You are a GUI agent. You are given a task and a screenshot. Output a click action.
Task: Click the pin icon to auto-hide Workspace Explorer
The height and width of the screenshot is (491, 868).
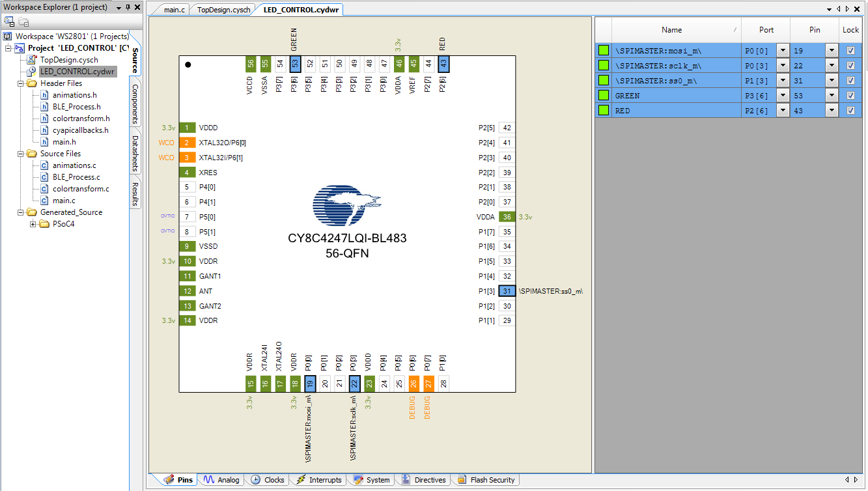[x=128, y=7]
